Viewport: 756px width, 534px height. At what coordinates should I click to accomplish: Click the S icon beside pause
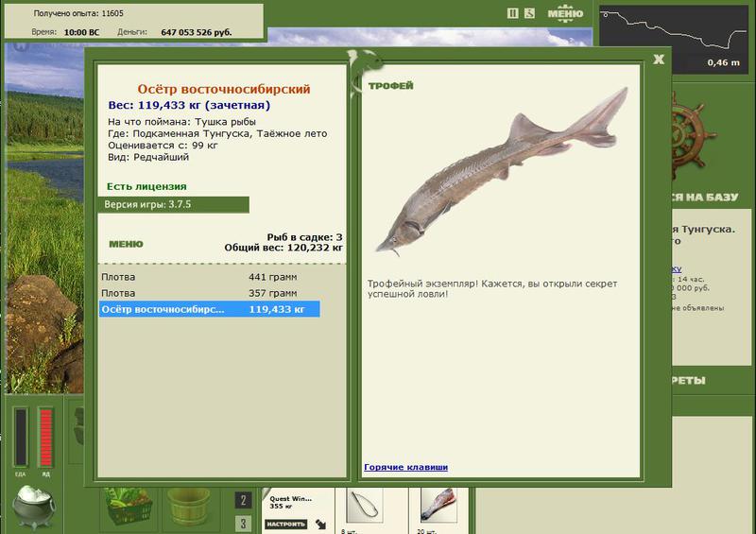click(x=530, y=13)
